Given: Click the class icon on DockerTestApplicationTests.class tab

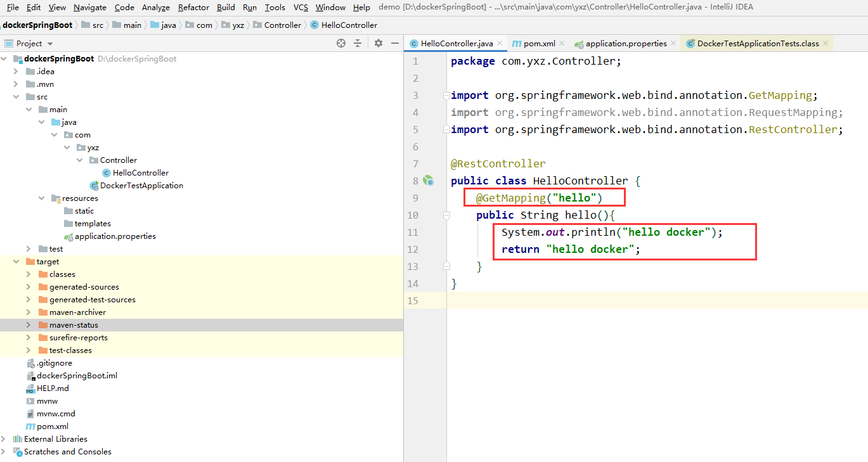Looking at the screenshot, I should tap(690, 43).
